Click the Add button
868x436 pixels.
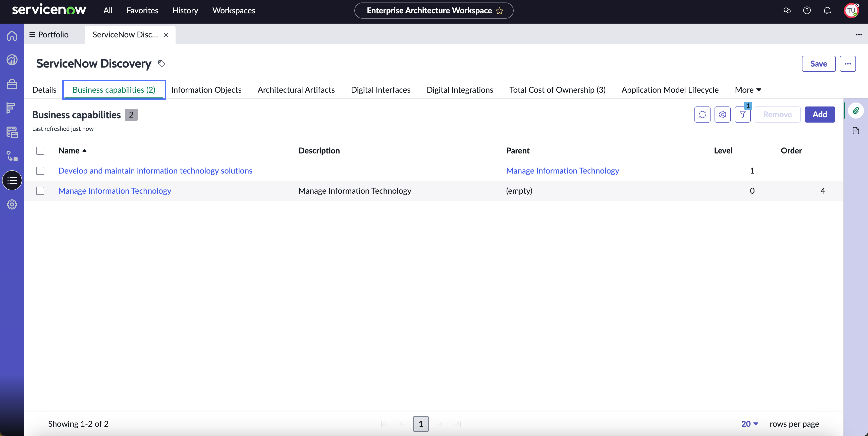point(820,115)
